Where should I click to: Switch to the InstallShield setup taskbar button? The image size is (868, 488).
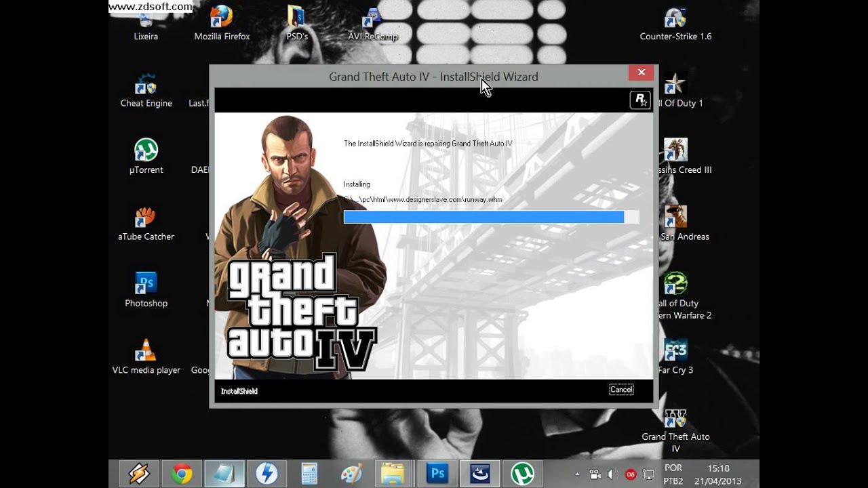(x=480, y=473)
